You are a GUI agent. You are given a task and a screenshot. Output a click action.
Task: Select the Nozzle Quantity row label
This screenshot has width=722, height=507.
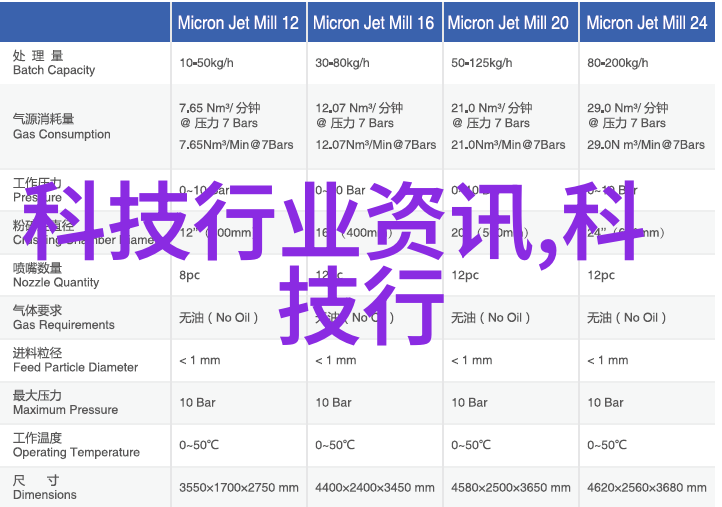pos(56,275)
